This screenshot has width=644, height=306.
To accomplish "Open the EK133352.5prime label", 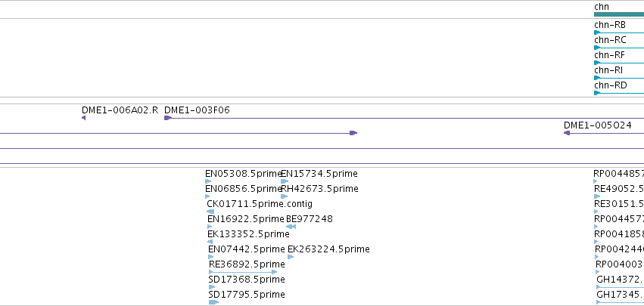I will coord(248,234).
